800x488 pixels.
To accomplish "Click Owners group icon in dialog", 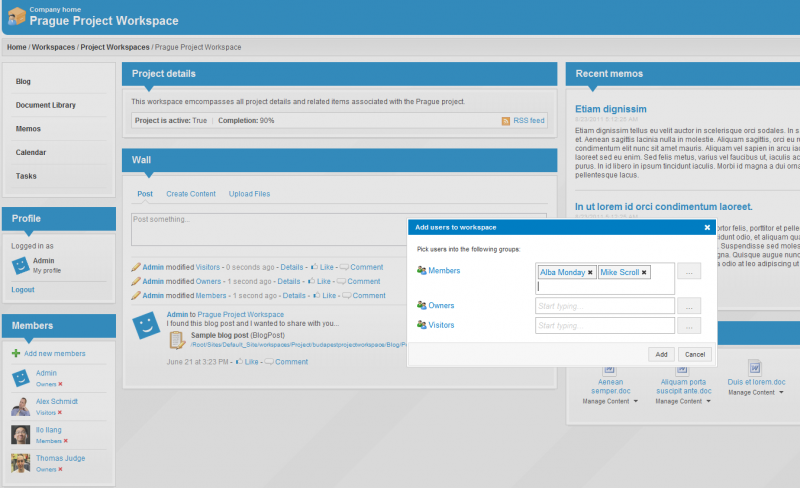I will 421,305.
